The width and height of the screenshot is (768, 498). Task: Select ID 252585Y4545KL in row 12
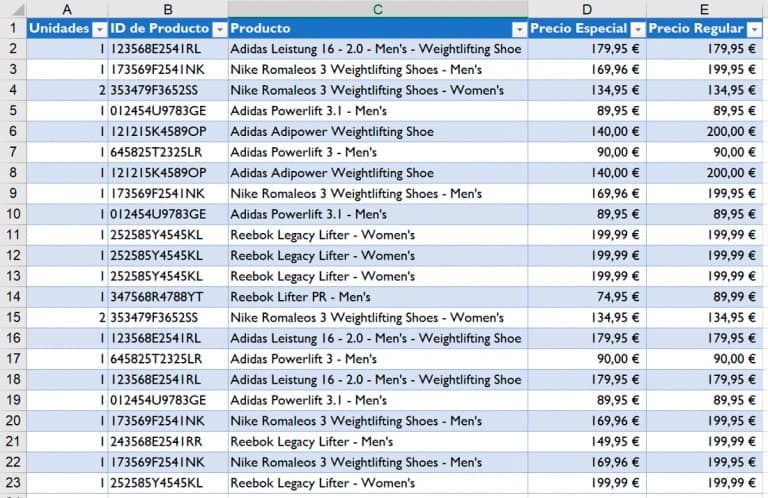tap(168, 255)
